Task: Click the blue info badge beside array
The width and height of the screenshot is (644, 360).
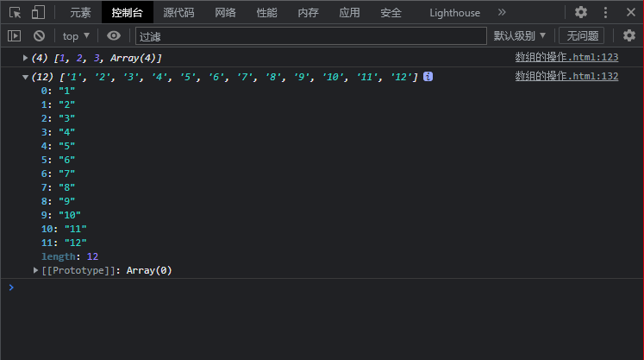Action: coord(428,77)
